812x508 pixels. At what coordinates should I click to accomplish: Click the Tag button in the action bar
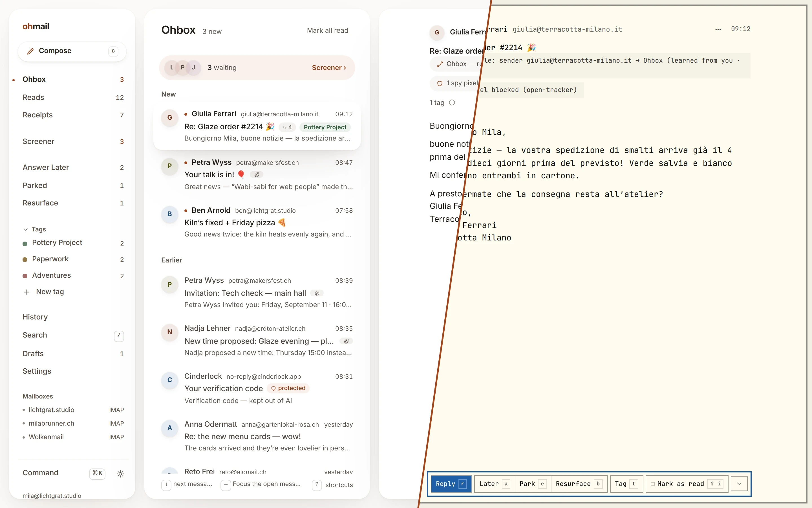(626, 484)
